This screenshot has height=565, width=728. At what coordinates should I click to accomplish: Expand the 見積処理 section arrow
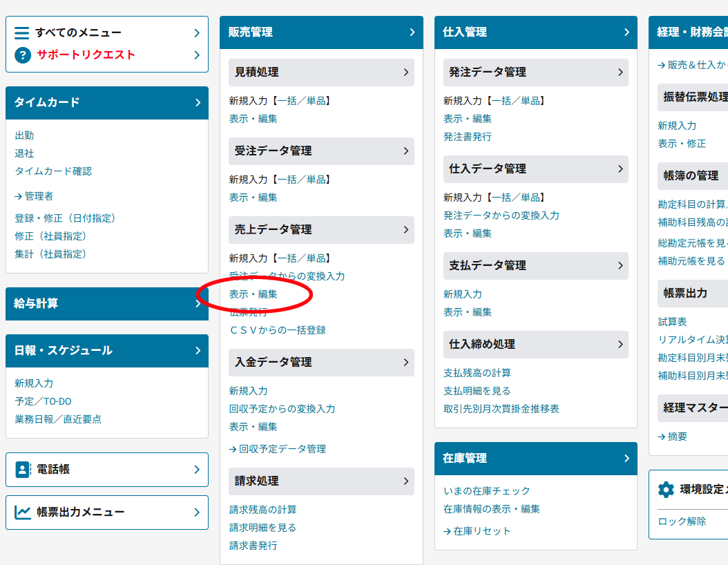405,73
